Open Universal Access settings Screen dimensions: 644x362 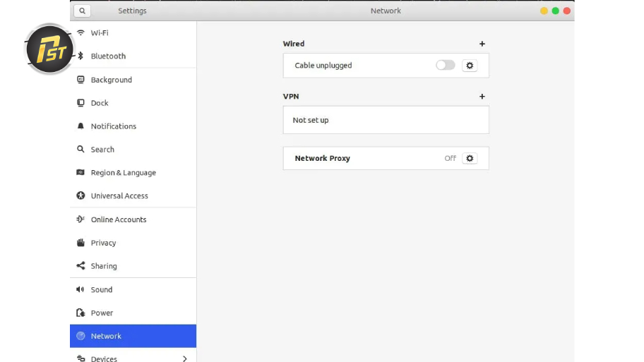tap(133, 195)
